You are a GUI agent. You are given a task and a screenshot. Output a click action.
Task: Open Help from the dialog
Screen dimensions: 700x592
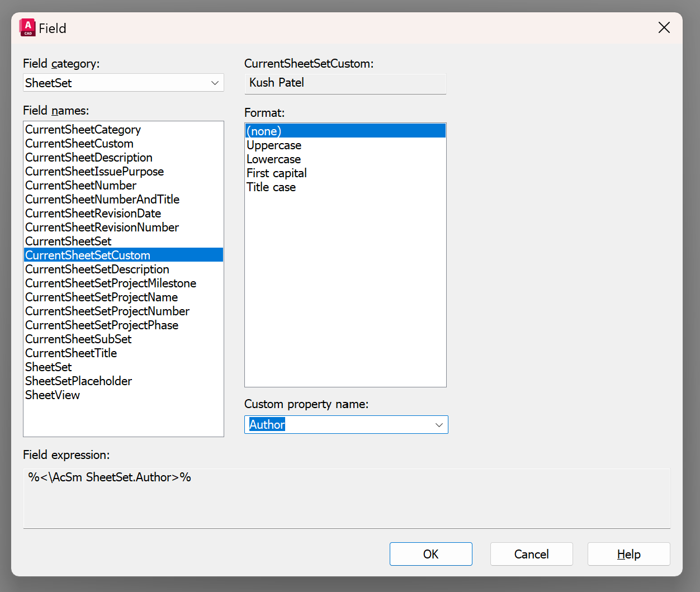click(x=628, y=554)
